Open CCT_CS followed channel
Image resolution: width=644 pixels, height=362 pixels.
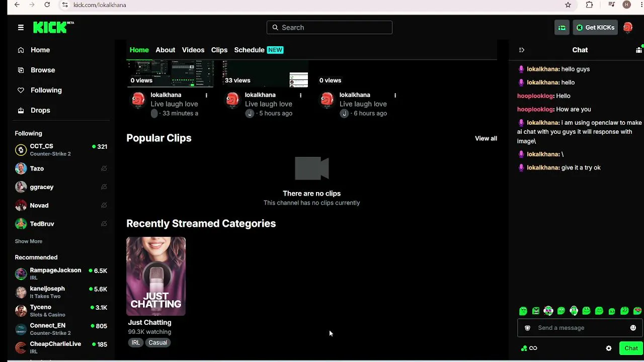[x=61, y=150]
